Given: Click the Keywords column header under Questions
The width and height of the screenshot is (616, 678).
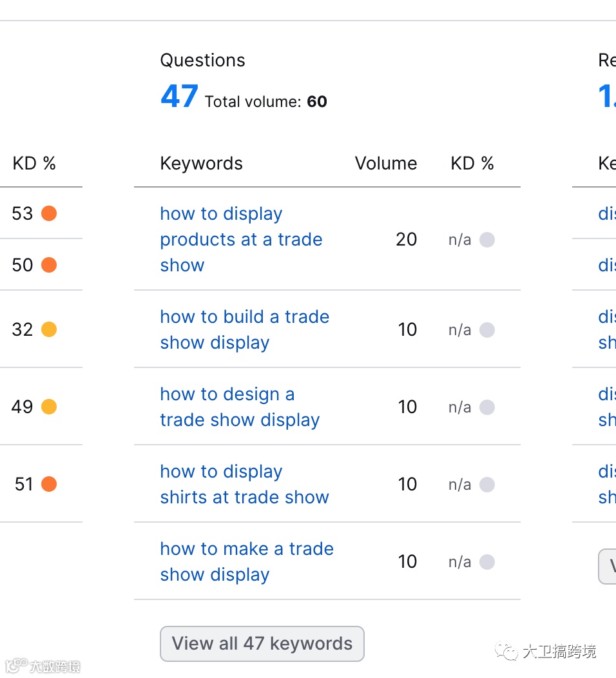Looking at the screenshot, I should point(201,164).
